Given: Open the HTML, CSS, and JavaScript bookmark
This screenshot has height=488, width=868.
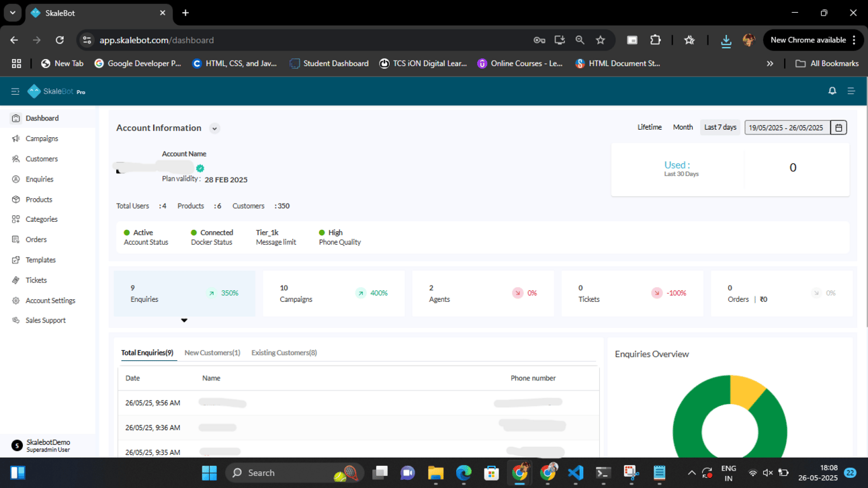Looking at the screenshot, I should click(x=234, y=63).
